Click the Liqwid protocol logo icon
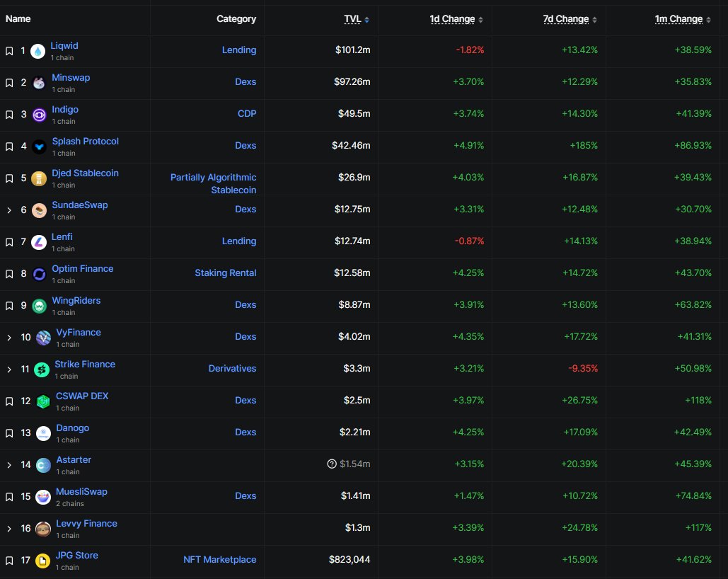 [37, 51]
